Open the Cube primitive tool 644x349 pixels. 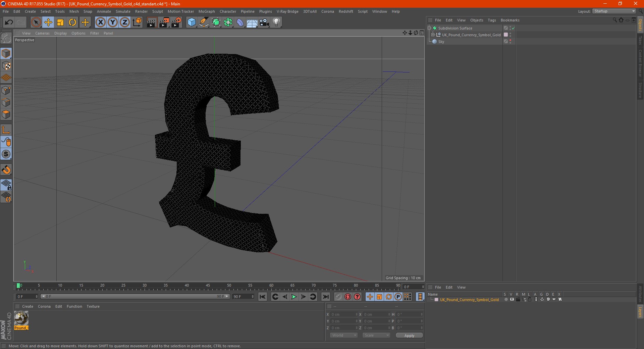tap(192, 22)
